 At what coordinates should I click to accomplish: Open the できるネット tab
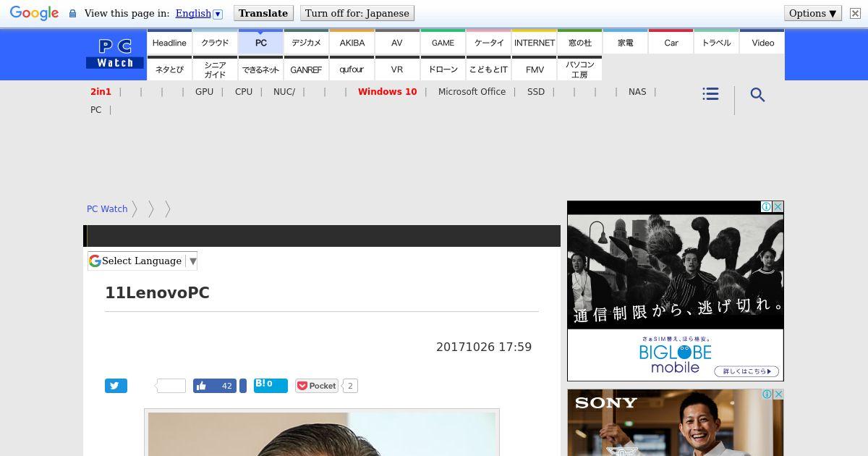click(260, 69)
